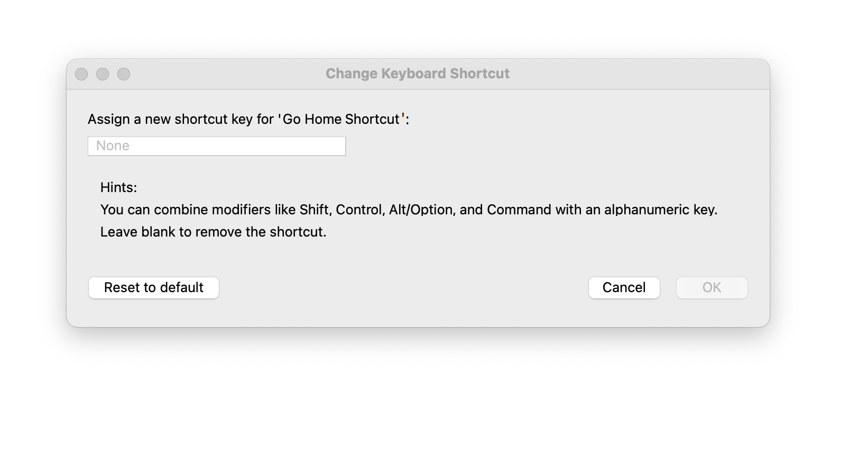This screenshot has height=453, width=868.
Task: Click the Hints heading text
Action: (118, 187)
